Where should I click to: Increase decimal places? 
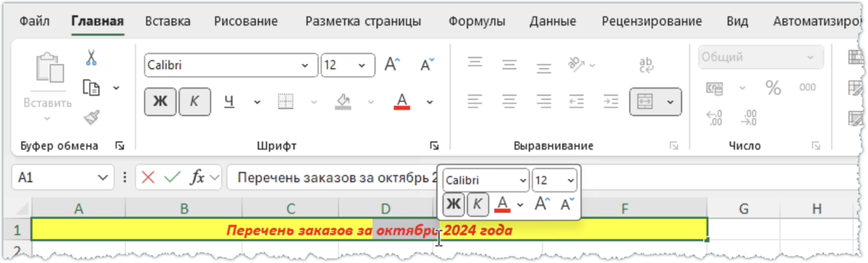pos(715,117)
